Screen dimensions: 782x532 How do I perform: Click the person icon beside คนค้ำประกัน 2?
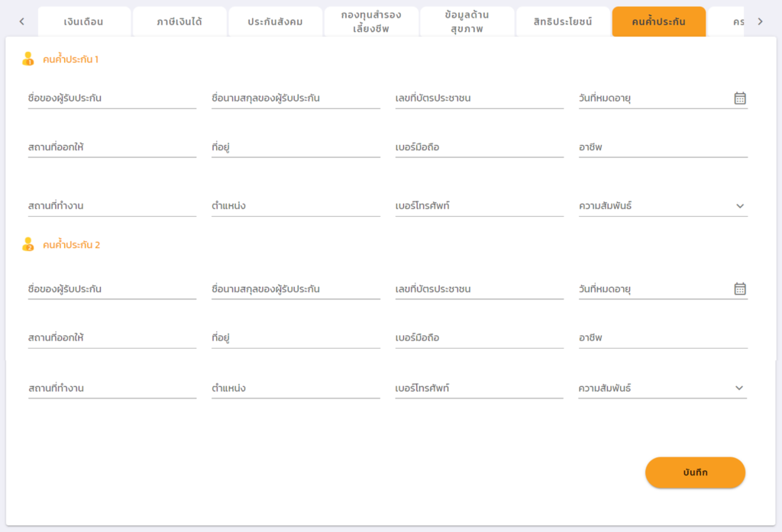click(28, 245)
